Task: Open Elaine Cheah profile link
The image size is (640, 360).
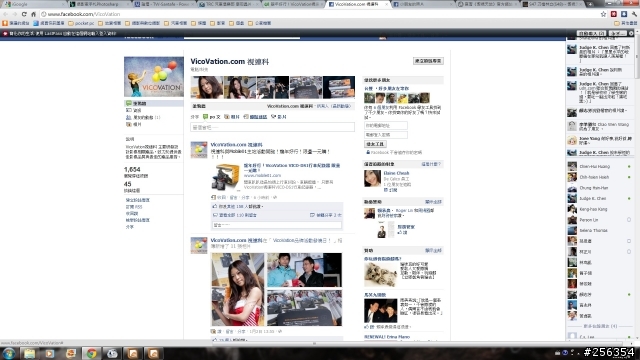Action: [x=396, y=173]
